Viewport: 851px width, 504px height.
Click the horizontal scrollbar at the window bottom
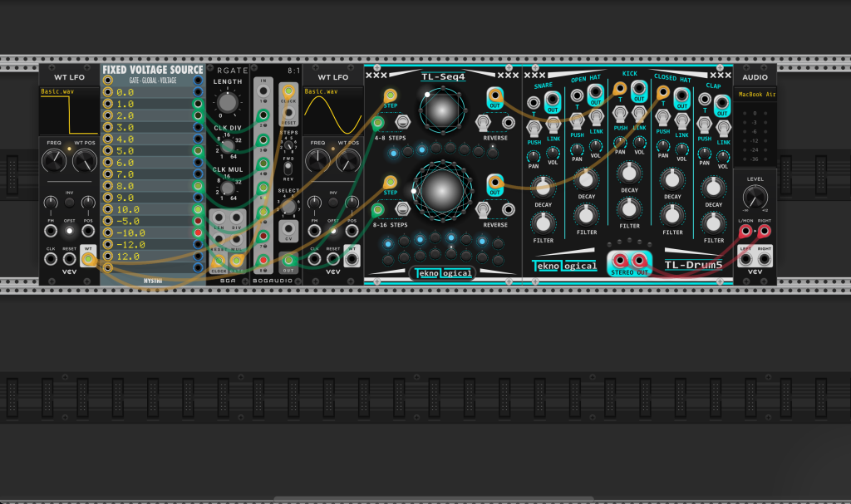click(x=433, y=498)
